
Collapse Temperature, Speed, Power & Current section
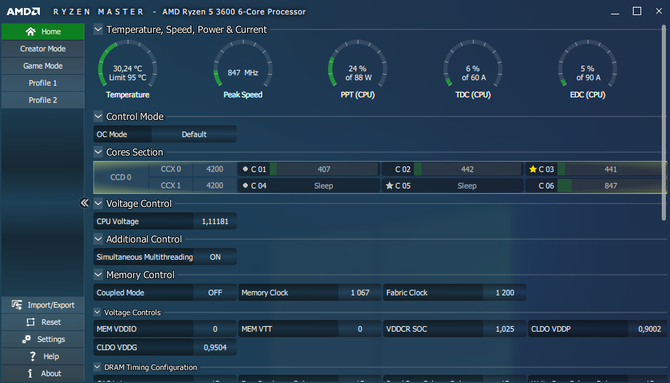point(98,29)
